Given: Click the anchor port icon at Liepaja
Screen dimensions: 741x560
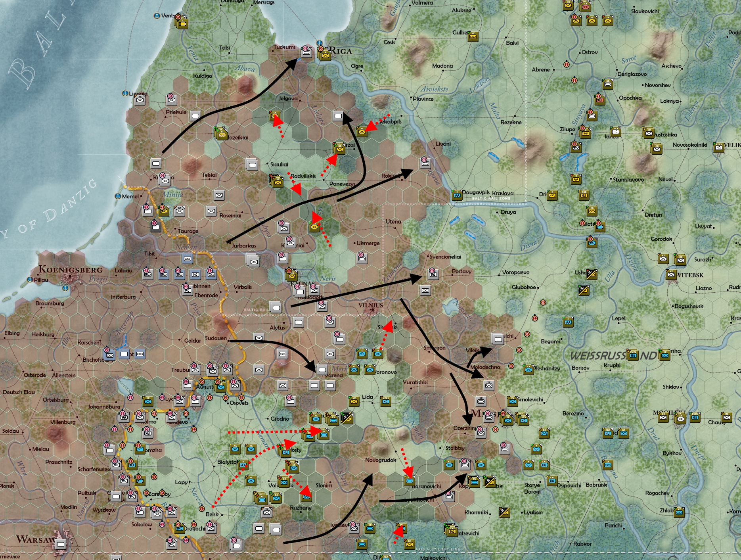Looking at the screenshot, I should pyautogui.click(x=125, y=94).
